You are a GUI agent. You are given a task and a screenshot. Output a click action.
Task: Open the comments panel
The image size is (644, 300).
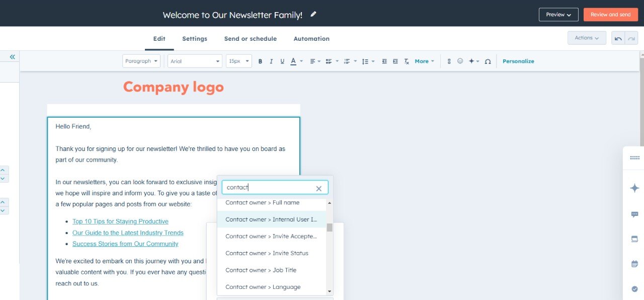pyautogui.click(x=634, y=214)
